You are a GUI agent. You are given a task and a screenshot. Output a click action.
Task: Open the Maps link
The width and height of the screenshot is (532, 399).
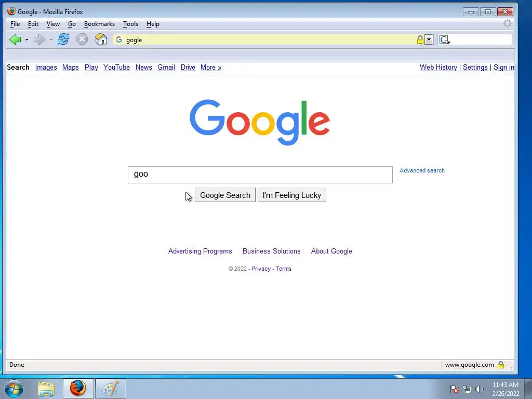pos(71,68)
